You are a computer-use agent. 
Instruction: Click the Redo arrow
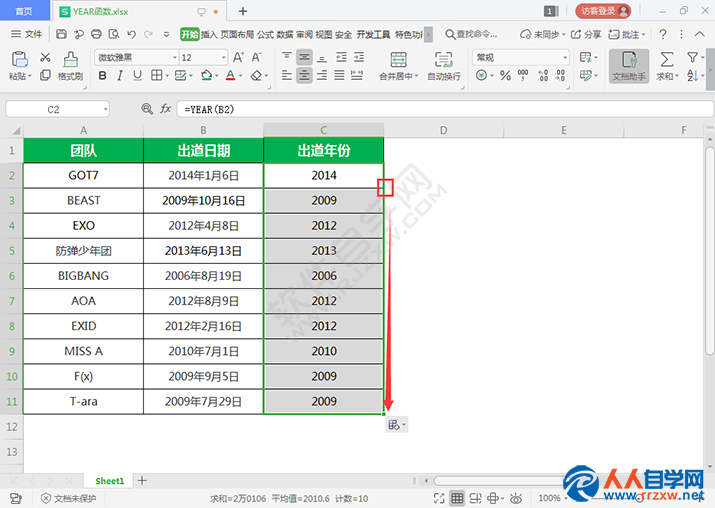(x=148, y=34)
